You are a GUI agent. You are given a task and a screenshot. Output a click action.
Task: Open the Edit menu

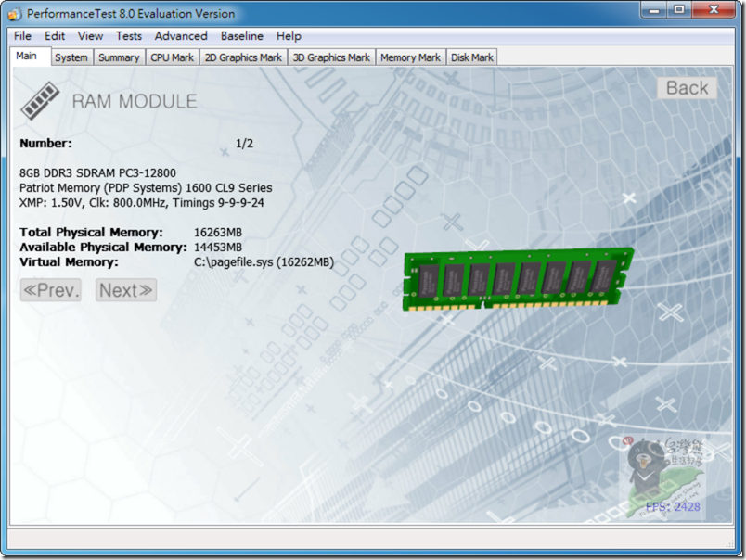click(55, 36)
